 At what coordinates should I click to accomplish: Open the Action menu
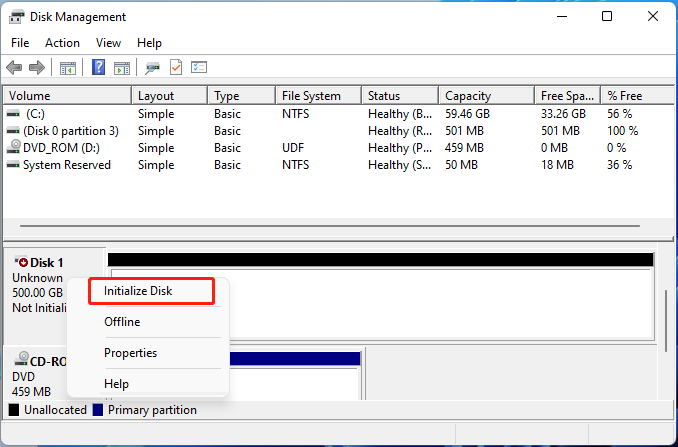(x=62, y=43)
